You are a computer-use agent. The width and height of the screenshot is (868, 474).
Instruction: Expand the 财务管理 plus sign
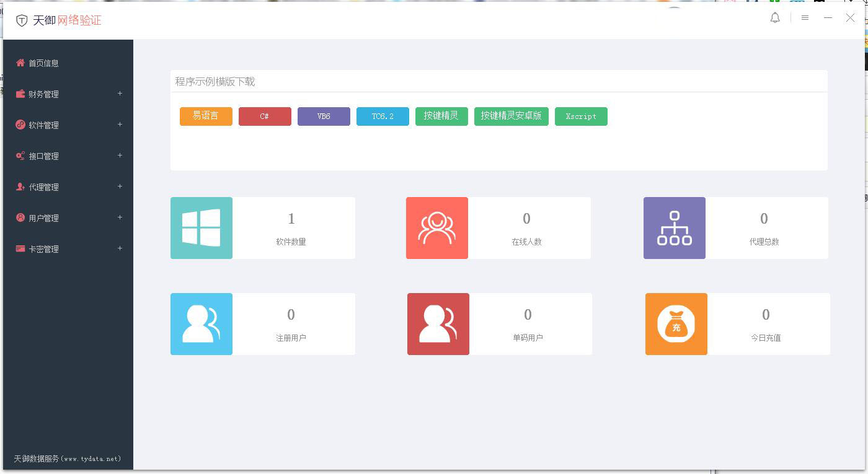[120, 94]
